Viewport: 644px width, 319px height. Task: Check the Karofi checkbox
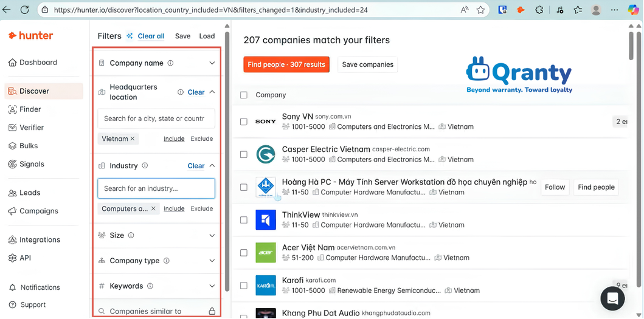tap(244, 286)
